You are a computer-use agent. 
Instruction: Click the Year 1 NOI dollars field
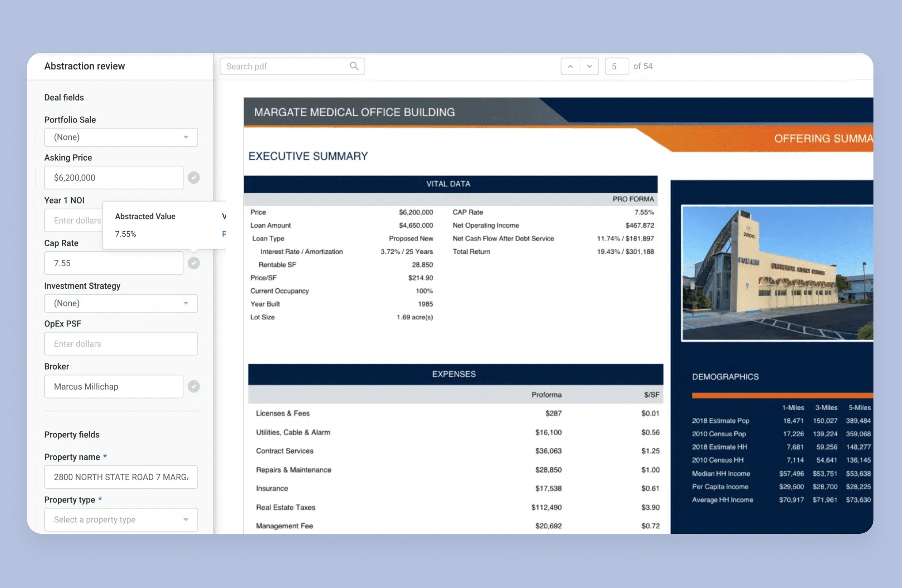(74, 220)
